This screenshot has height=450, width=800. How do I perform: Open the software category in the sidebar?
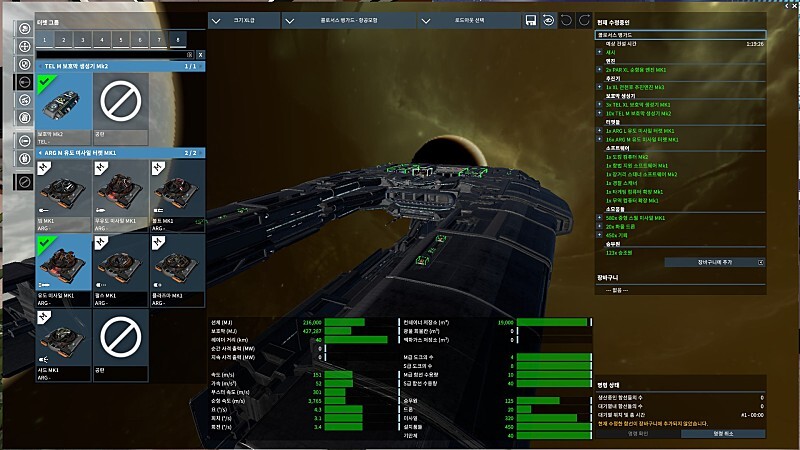click(x=24, y=100)
